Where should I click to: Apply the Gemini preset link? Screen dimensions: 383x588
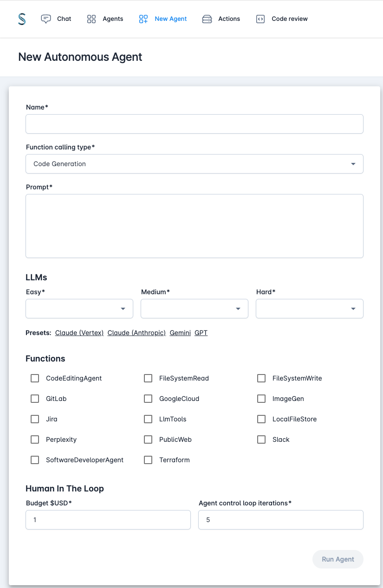(x=180, y=333)
